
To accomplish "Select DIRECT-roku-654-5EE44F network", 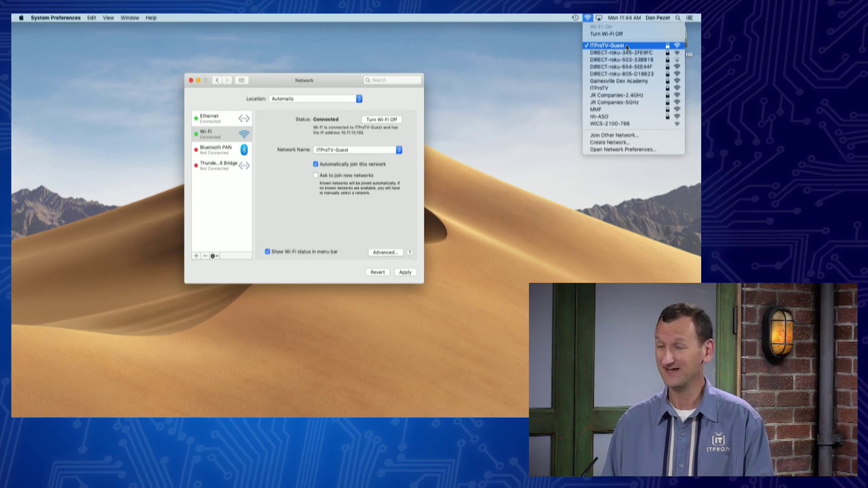I will pos(633,67).
